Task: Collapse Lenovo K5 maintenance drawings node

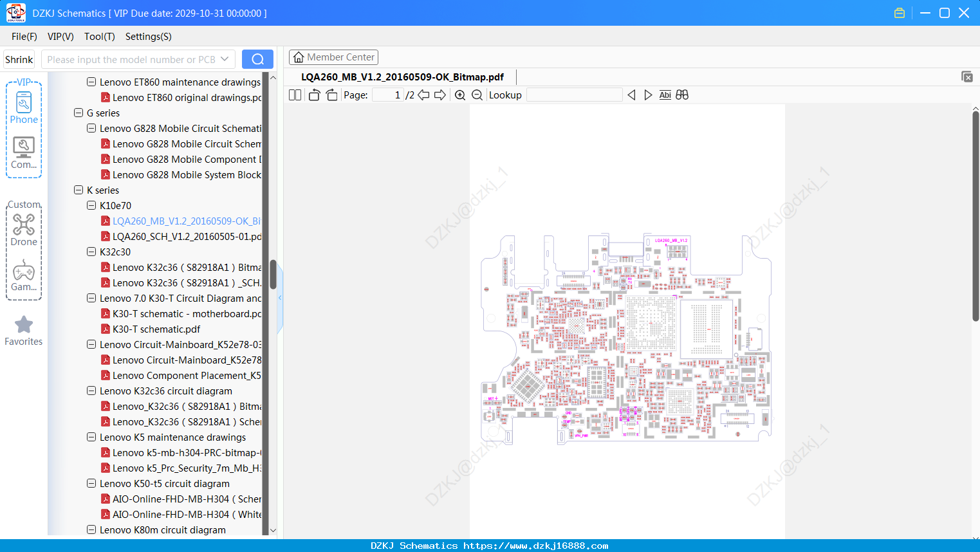Action: pos(91,437)
